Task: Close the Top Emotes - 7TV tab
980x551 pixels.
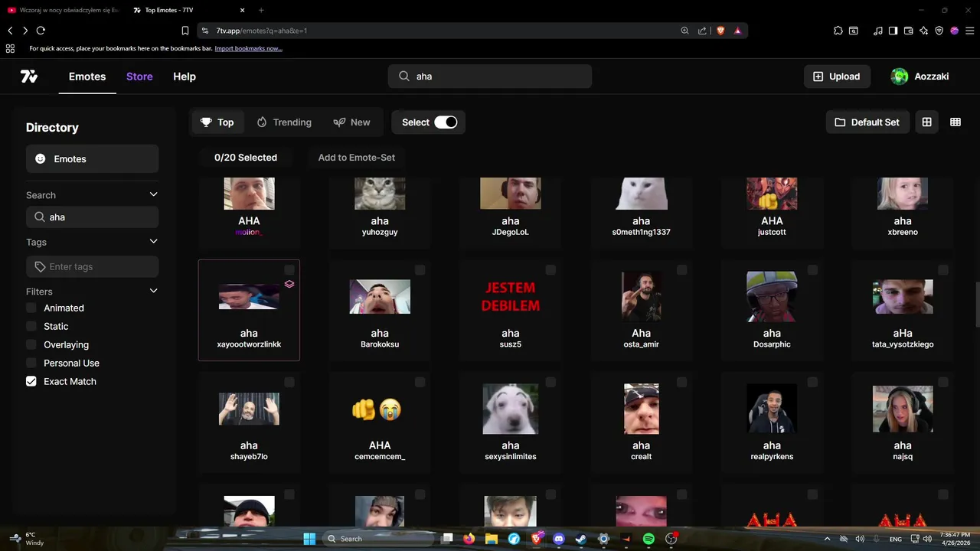Action: 243,10
